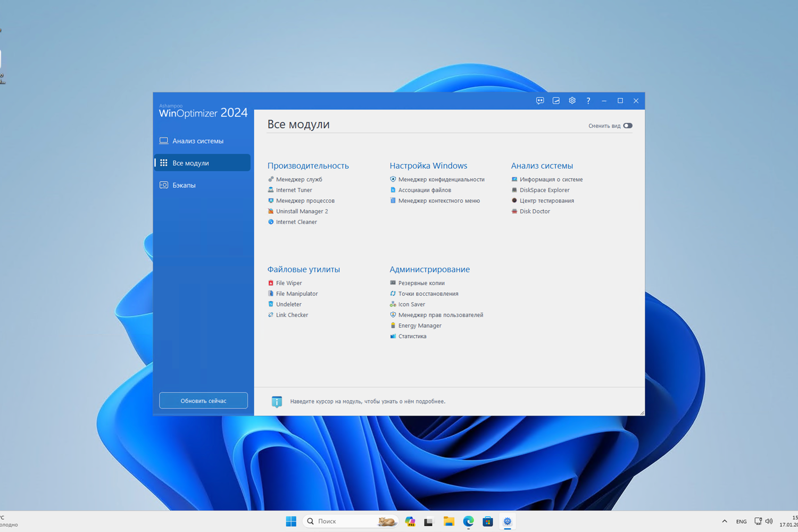Click the notes icon in title bar
The width and height of the screenshot is (798, 532).
click(556, 101)
